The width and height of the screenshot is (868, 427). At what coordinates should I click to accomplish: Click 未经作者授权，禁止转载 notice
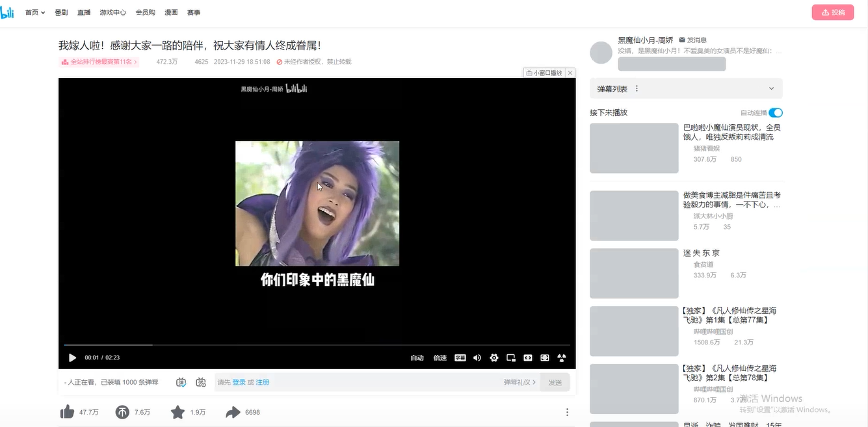click(314, 62)
